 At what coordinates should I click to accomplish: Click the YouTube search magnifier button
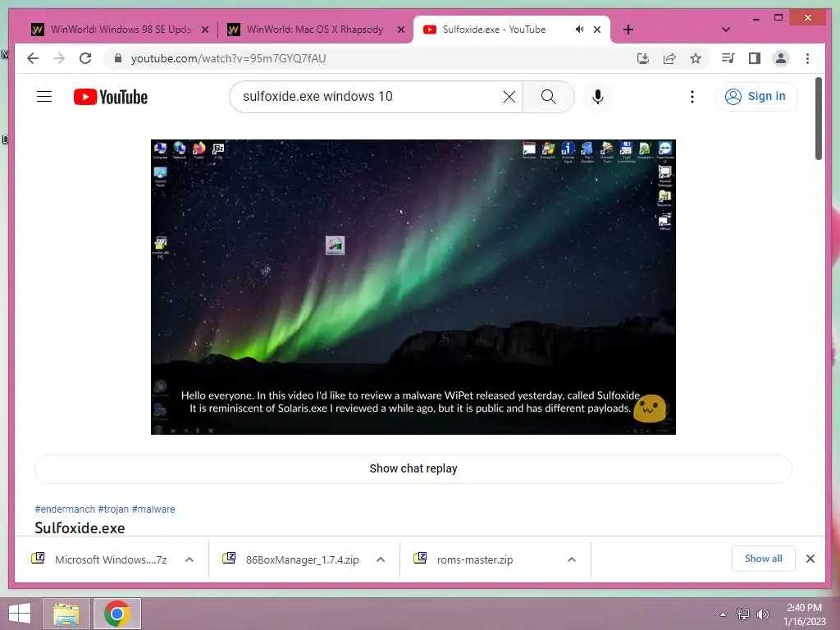tap(548, 97)
